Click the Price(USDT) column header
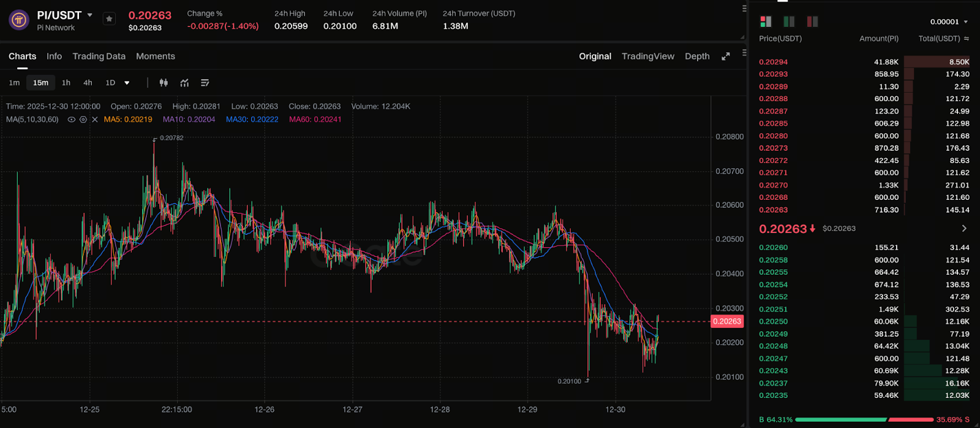980x428 pixels. tap(780, 39)
